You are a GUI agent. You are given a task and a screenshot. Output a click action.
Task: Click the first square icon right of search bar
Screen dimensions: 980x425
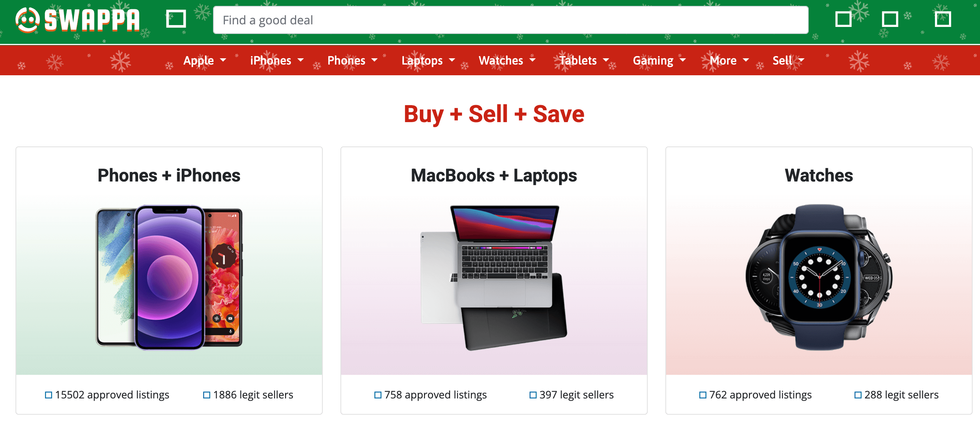pos(843,19)
